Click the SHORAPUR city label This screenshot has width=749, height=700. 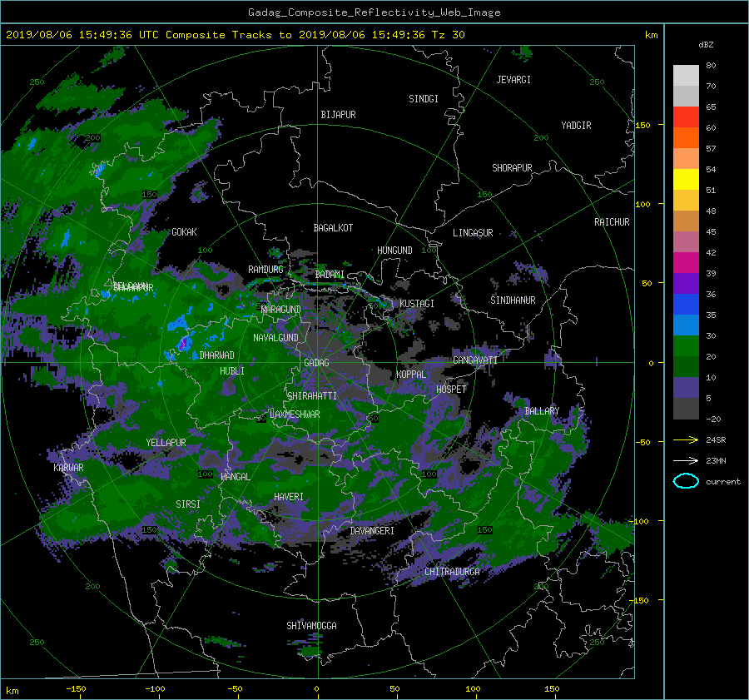click(513, 167)
